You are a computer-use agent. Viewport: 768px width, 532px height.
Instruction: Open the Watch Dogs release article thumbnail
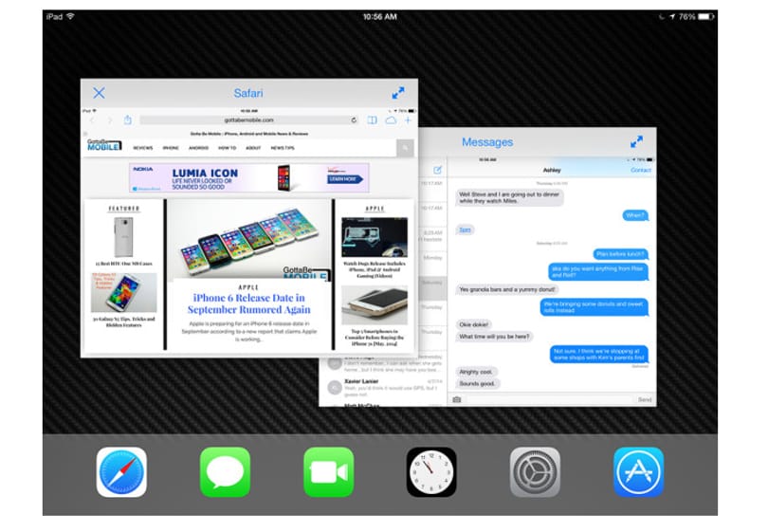tap(375, 238)
